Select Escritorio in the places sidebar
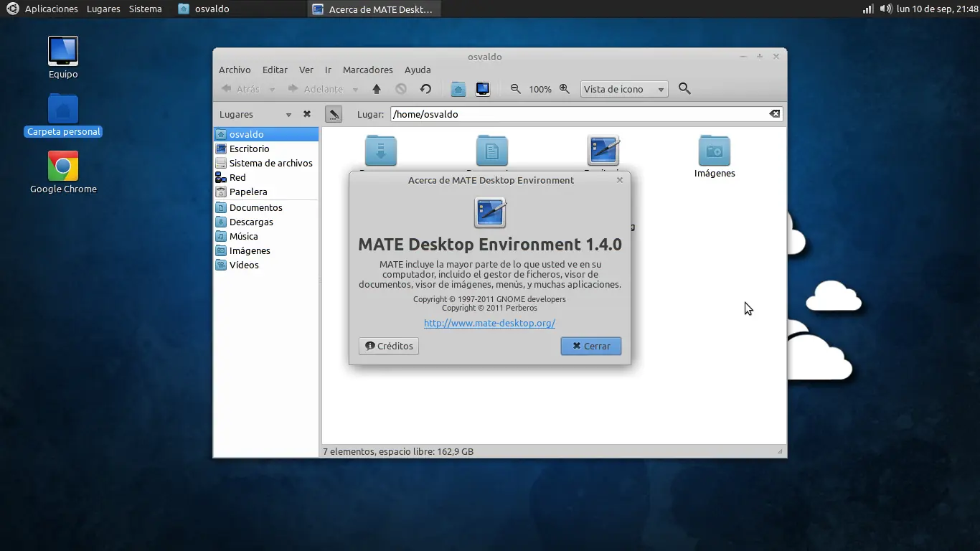 [x=266, y=149]
